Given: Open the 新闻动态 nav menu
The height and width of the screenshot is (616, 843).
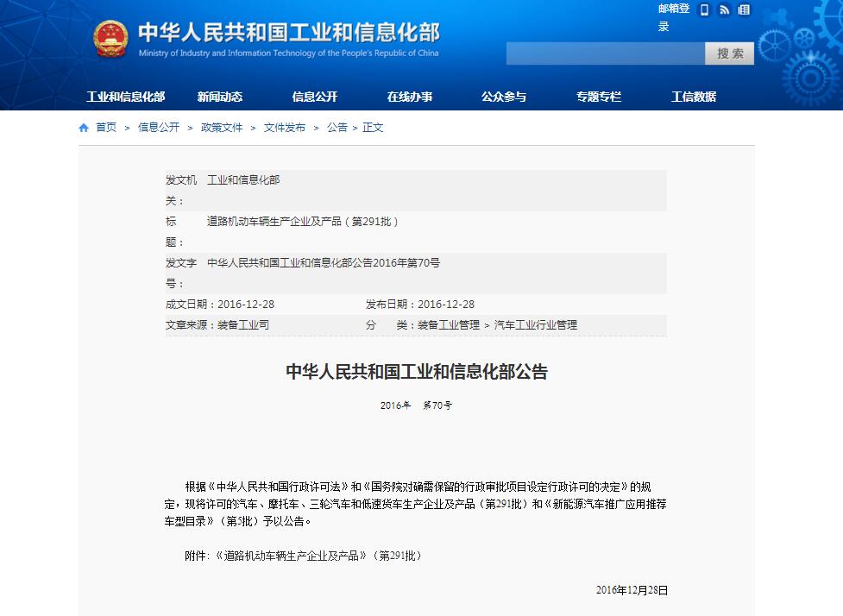Looking at the screenshot, I should click(x=219, y=97).
